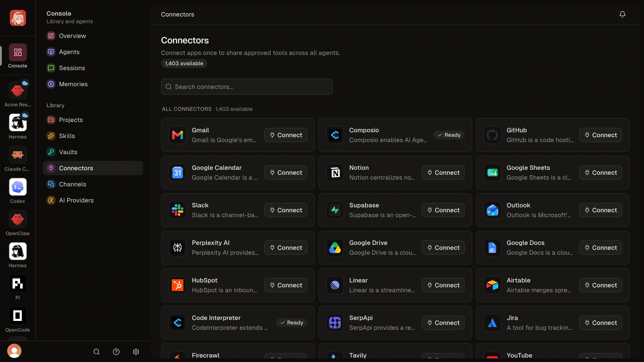Connect the Gmail connector
This screenshot has height=362, width=644.
[x=286, y=135]
